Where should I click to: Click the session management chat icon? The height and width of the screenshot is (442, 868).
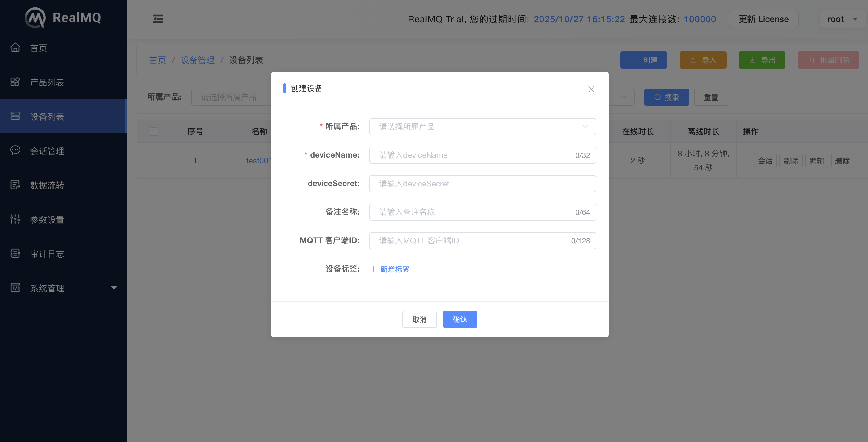coord(15,151)
